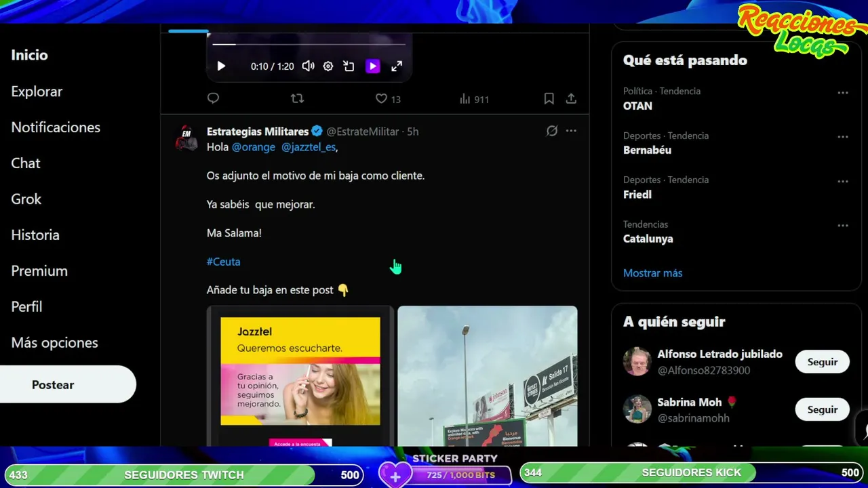Viewport: 868px width, 488px height.
Task: Click text "Añade tu baja en este post"
Action: pyautogui.click(x=270, y=290)
